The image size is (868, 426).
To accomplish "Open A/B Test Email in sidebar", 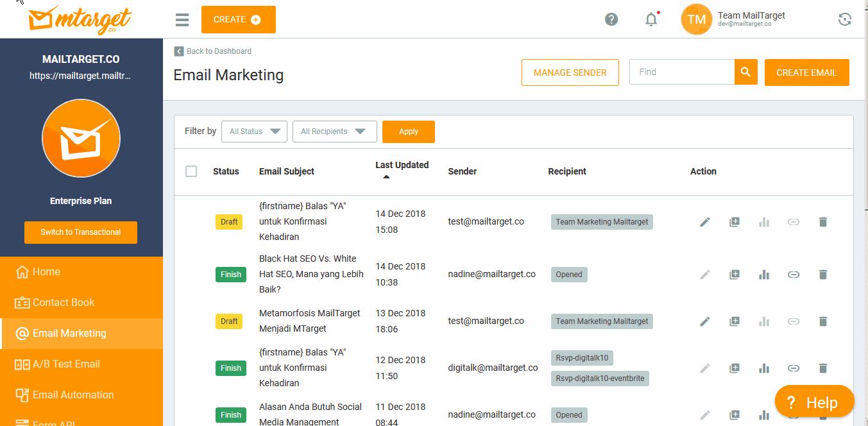I will 81,364.
